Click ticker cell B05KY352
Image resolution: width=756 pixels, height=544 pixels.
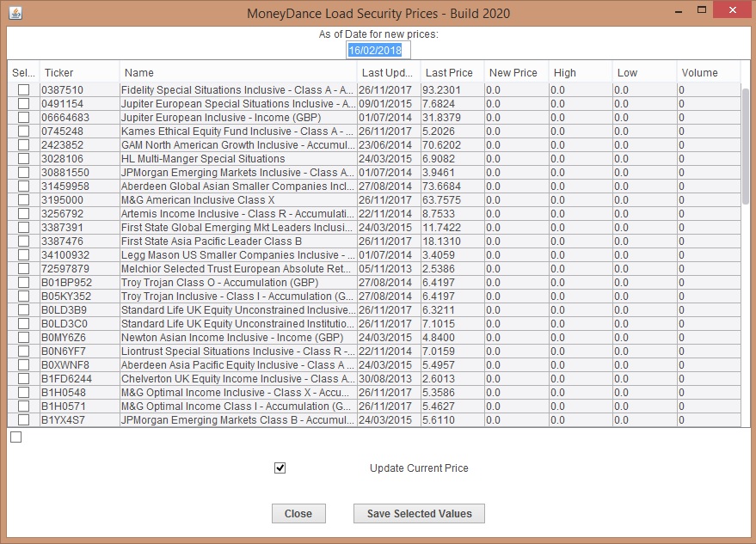(x=79, y=296)
